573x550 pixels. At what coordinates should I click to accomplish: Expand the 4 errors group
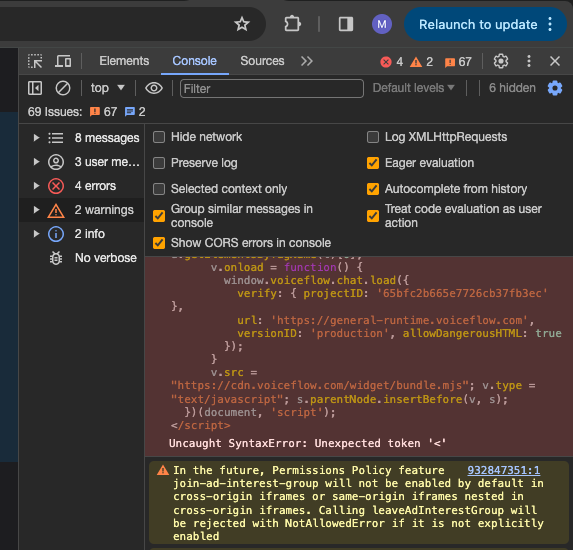click(x=36, y=186)
